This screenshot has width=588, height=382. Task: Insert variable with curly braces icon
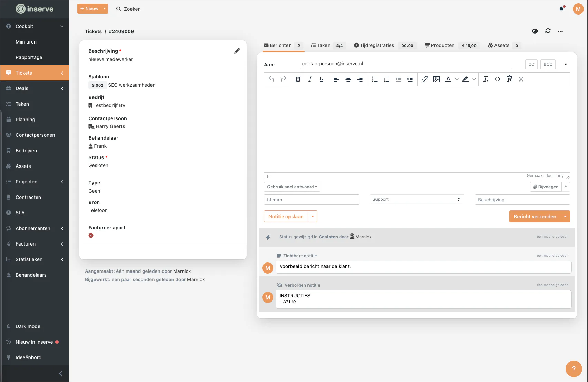coord(521,79)
